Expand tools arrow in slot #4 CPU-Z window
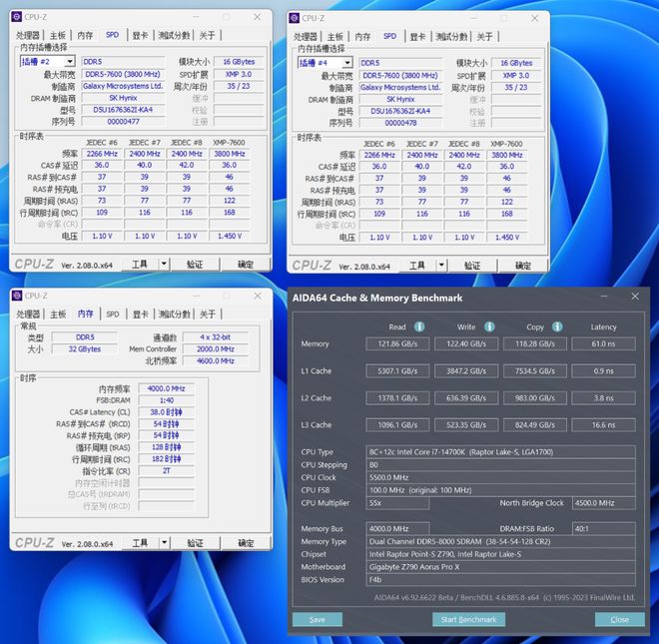The image size is (659, 644). [x=441, y=266]
